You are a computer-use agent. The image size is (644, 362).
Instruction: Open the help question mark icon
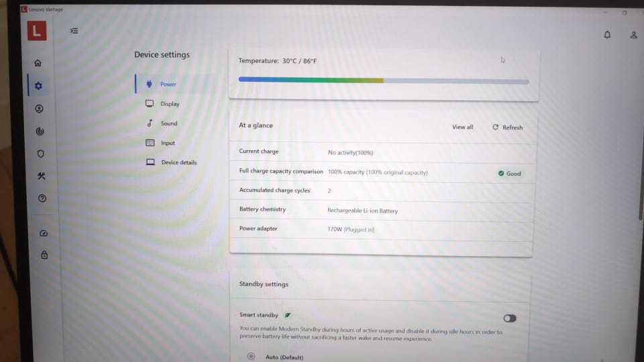[42, 198]
